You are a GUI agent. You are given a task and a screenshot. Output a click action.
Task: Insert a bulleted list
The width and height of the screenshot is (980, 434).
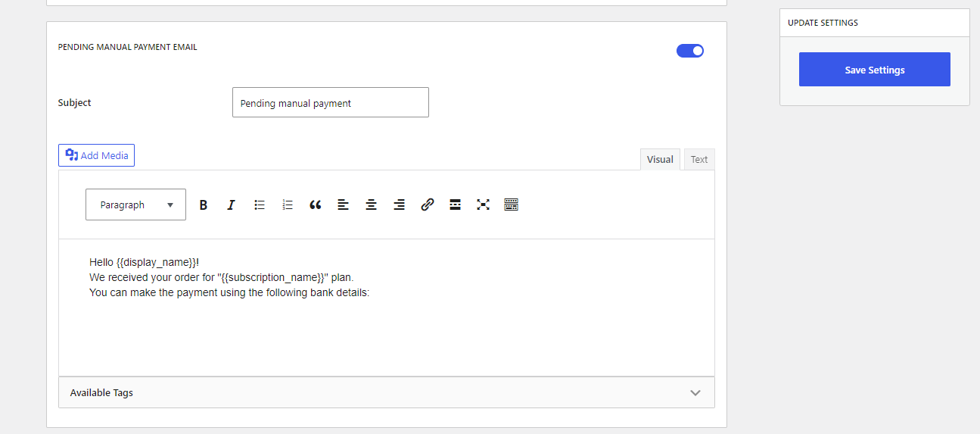(x=260, y=205)
